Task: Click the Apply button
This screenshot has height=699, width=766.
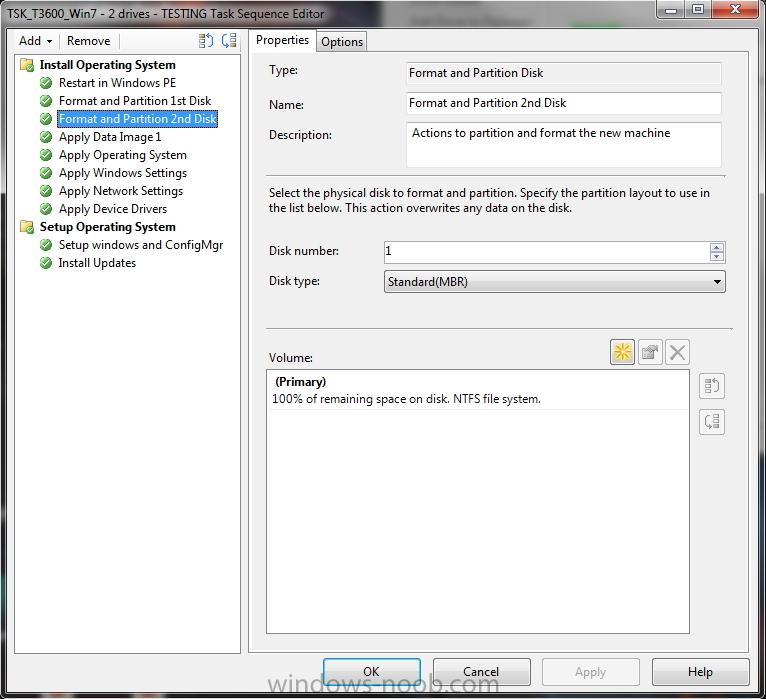Action: 591,672
